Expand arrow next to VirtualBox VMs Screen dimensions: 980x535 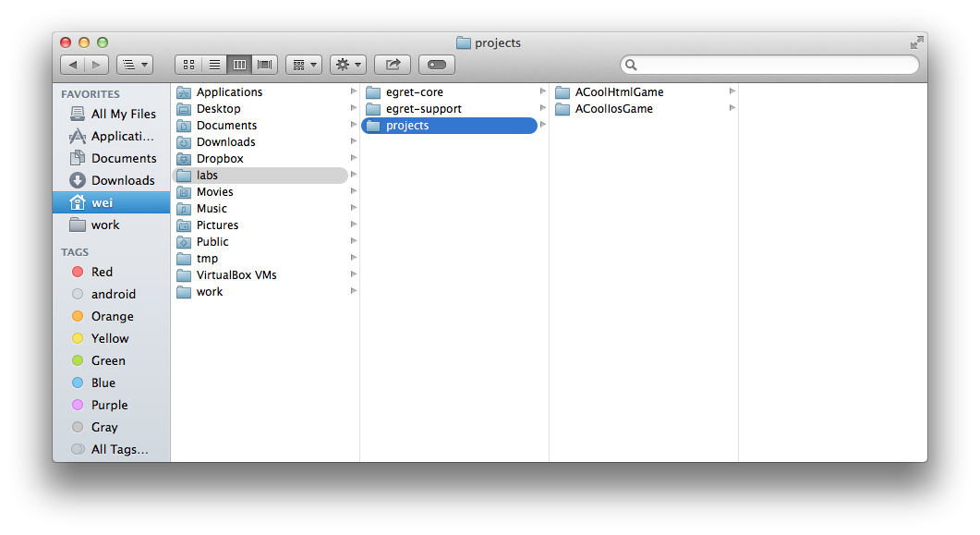click(353, 274)
